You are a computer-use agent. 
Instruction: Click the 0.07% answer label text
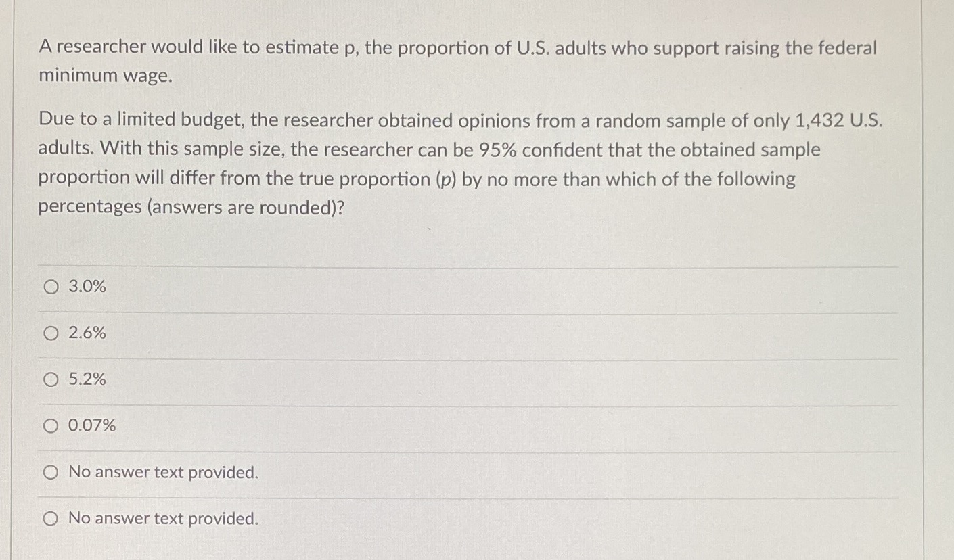92,425
